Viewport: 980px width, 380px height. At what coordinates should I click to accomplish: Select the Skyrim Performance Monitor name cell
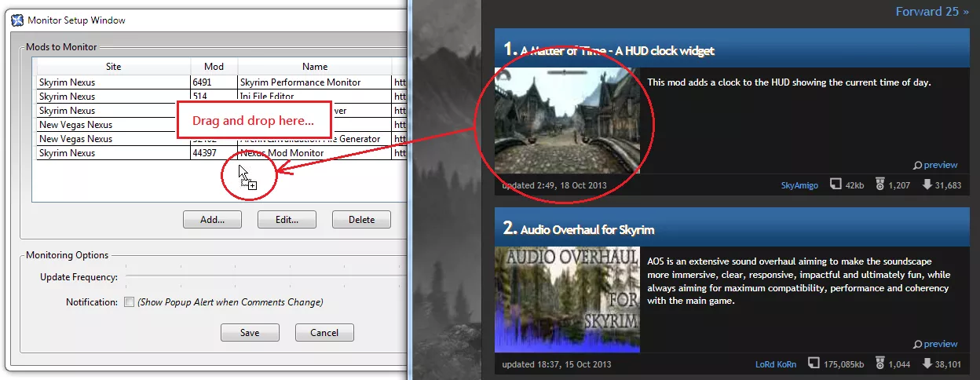pos(314,82)
